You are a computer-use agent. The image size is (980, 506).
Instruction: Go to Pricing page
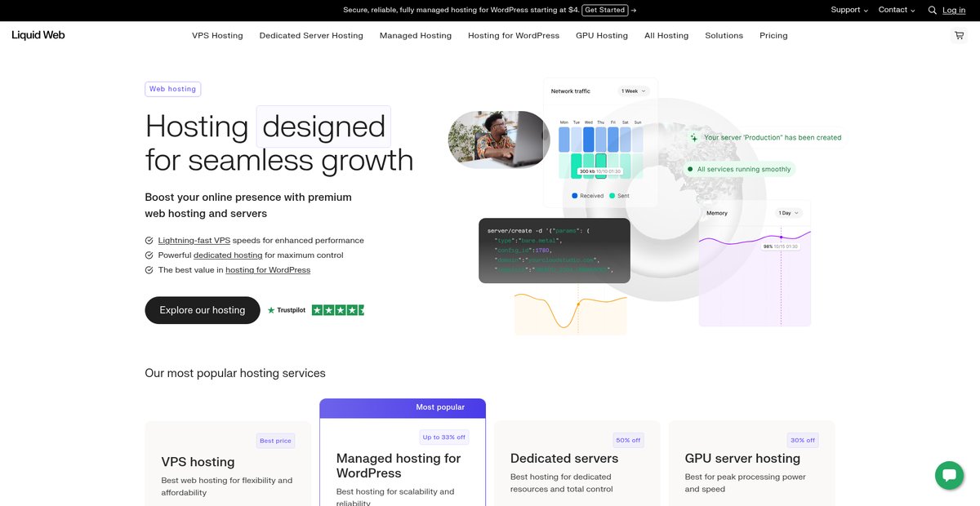point(773,36)
